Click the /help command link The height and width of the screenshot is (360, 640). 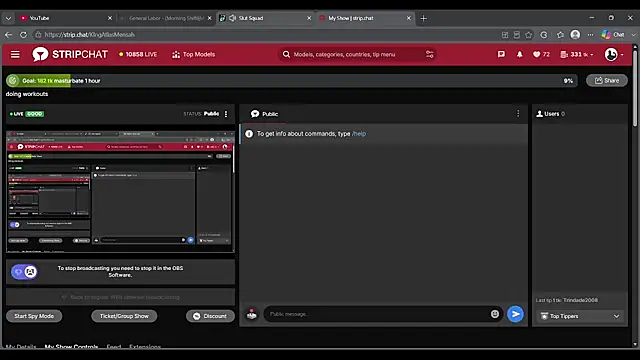359,133
